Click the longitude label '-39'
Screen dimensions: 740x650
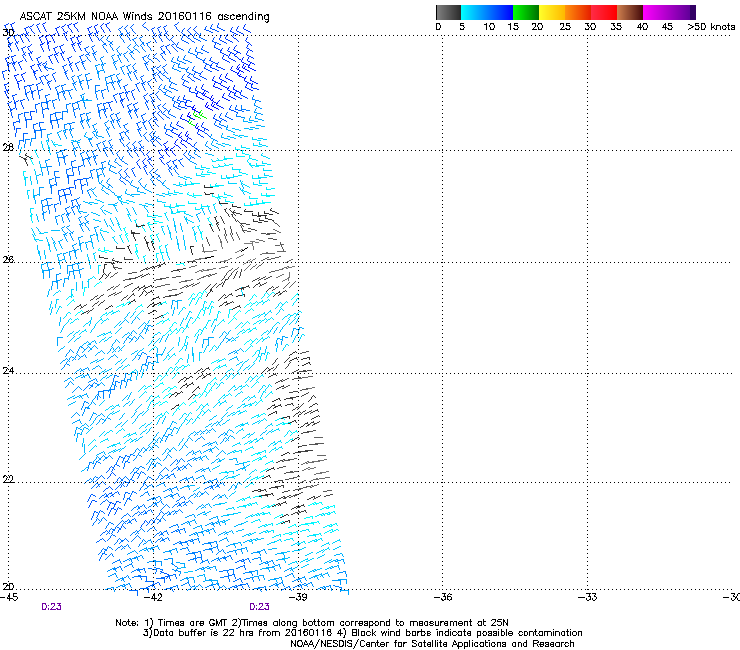298,598
